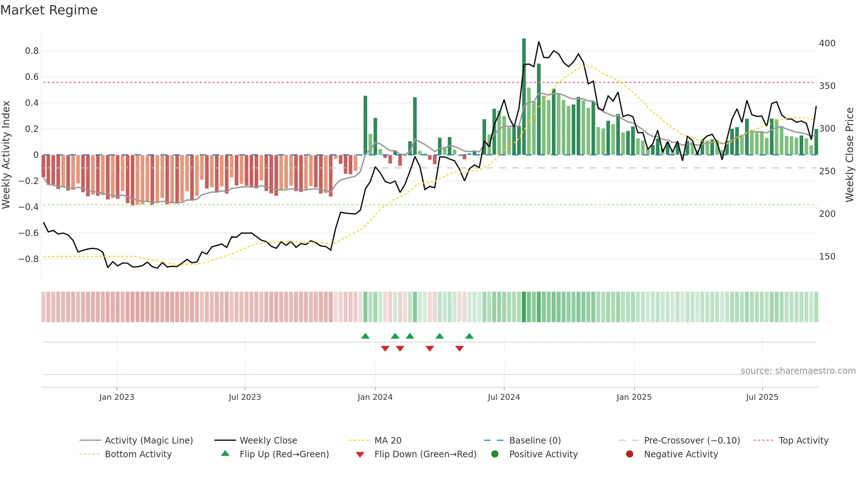Click the Jan 2025 axis label
Screen dimensions: 868x488
tap(634, 397)
